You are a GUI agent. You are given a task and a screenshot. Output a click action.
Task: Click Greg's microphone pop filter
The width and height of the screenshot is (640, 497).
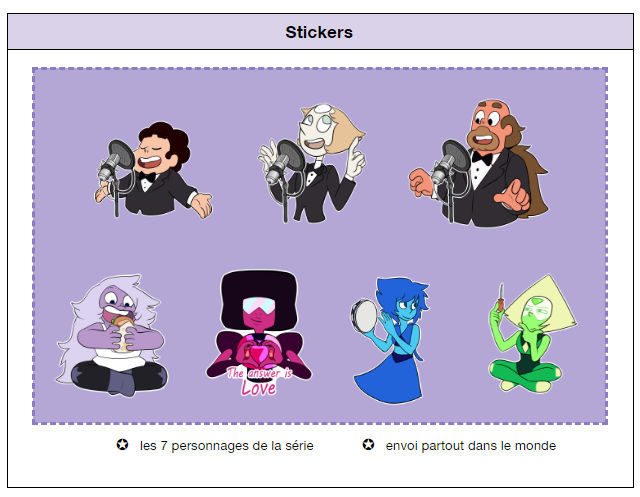coord(457,154)
